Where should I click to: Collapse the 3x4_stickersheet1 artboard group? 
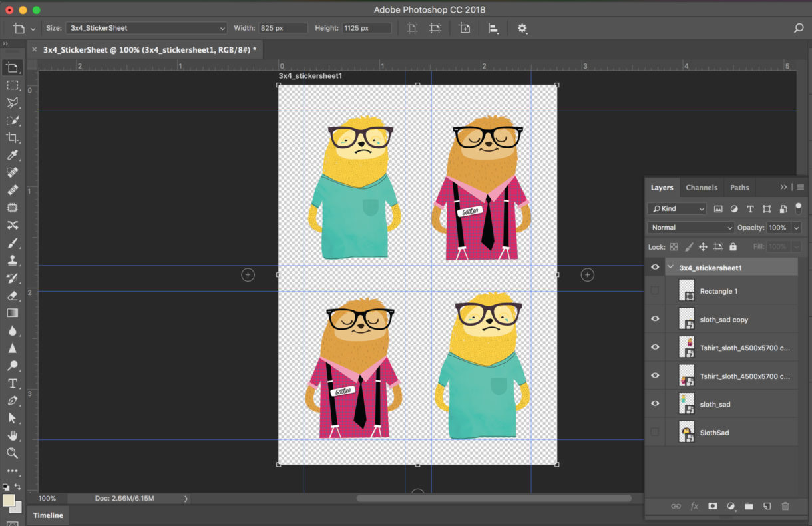[x=670, y=268]
